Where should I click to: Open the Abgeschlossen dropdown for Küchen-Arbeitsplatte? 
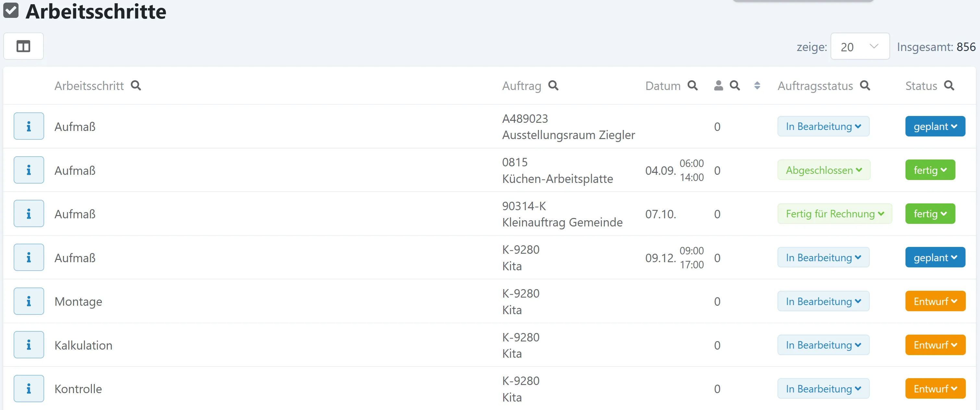pyautogui.click(x=824, y=170)
